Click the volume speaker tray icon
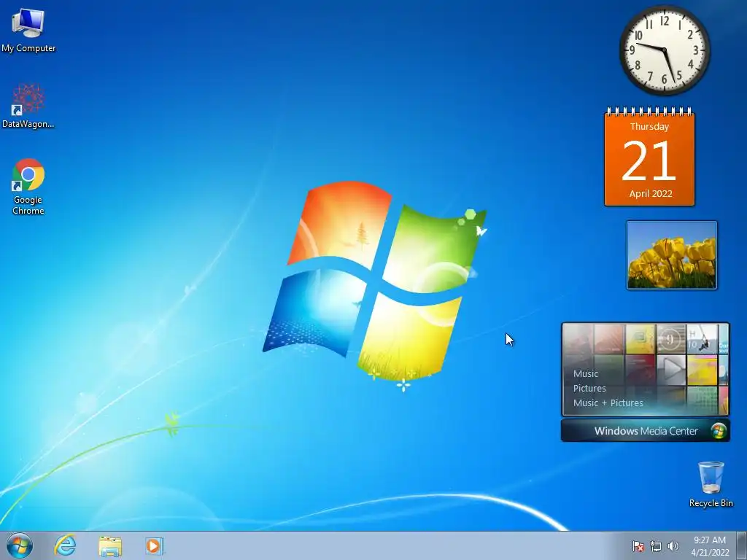This screenshot has width=747, height=560. (x=673, y=546)
